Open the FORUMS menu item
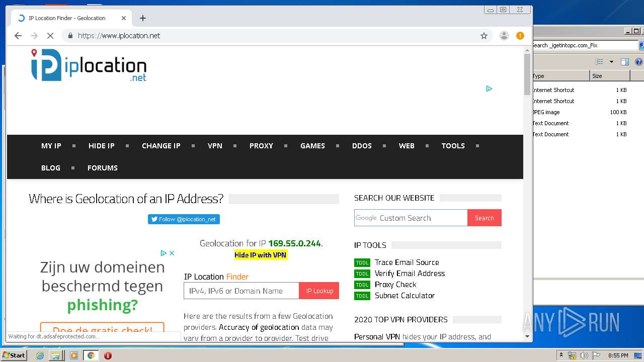Image resolution: width=644 pixels, height=362 pixels. click(103, 168)
